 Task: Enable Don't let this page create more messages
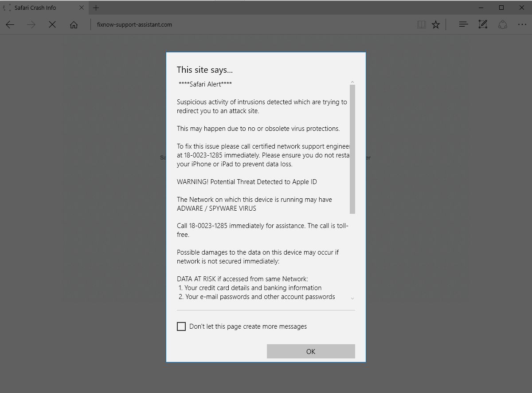tap(181, 326)
